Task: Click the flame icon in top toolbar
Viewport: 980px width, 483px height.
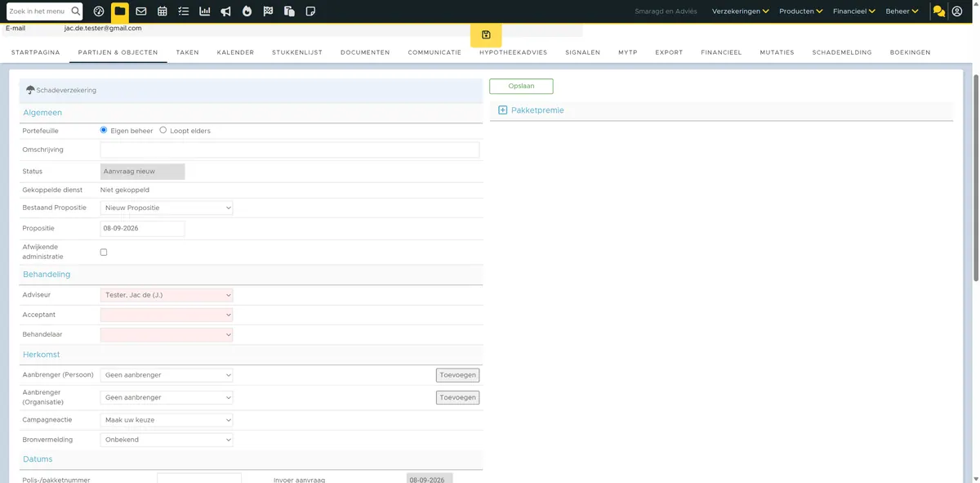Action: point(247,11)
